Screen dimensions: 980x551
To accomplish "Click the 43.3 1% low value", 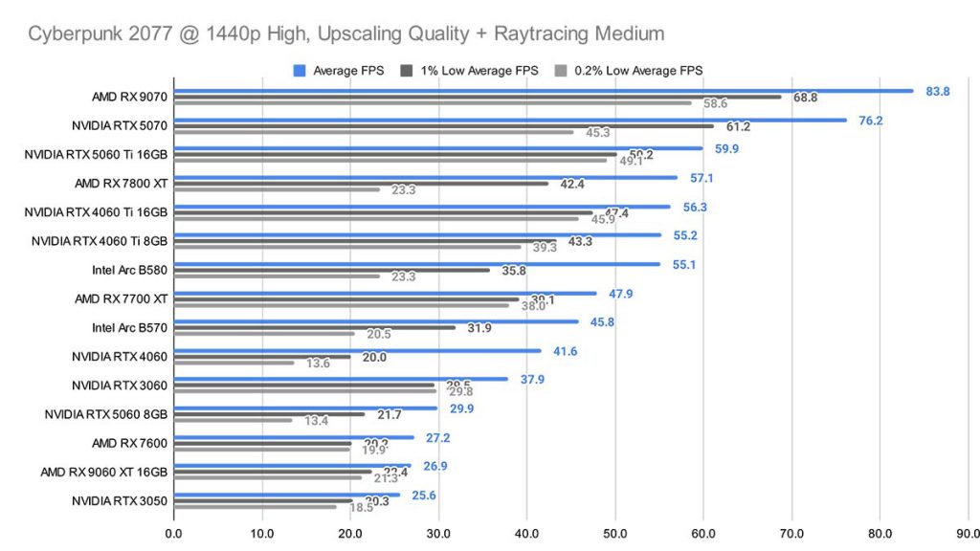I will point(580,241).
